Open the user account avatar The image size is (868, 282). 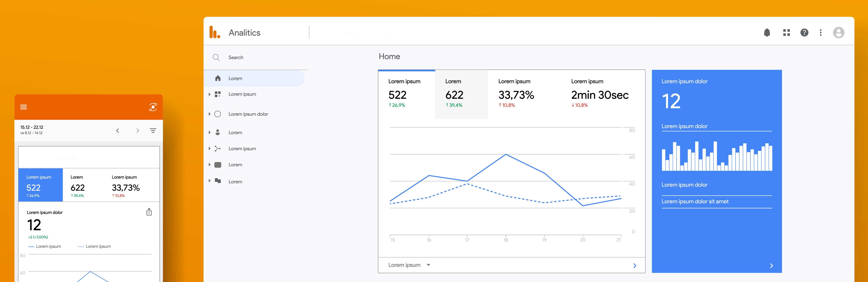click(838, 32)
